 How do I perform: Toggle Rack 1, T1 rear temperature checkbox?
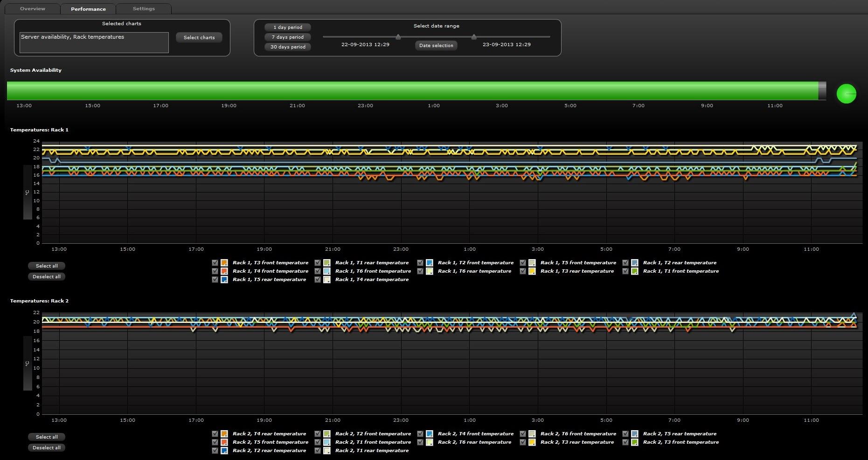(318, 263)
